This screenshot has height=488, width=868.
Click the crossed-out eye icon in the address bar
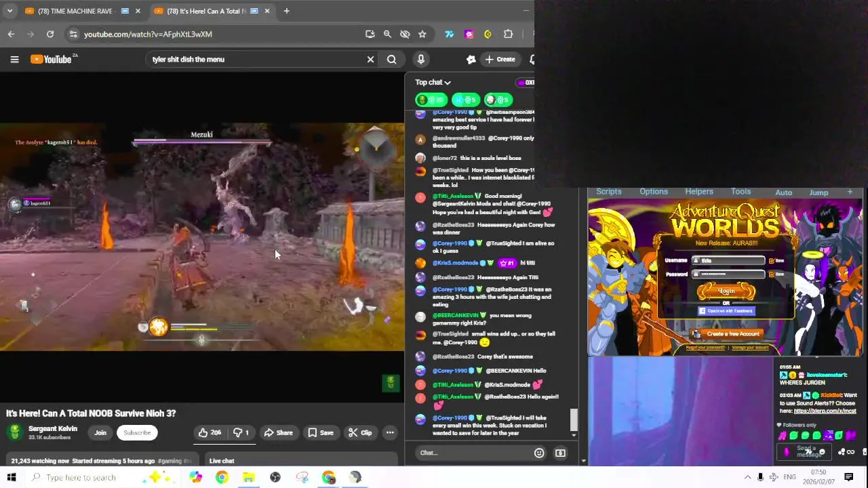click(405, 34)
